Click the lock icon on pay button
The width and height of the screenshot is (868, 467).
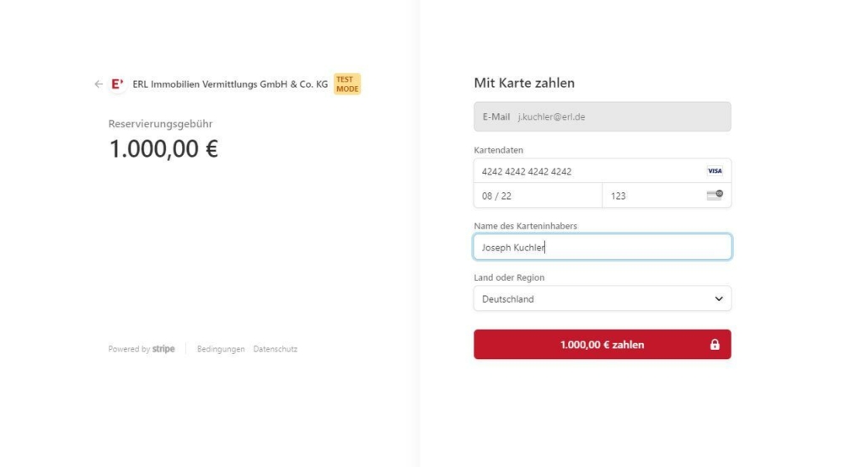coord(715,345)
